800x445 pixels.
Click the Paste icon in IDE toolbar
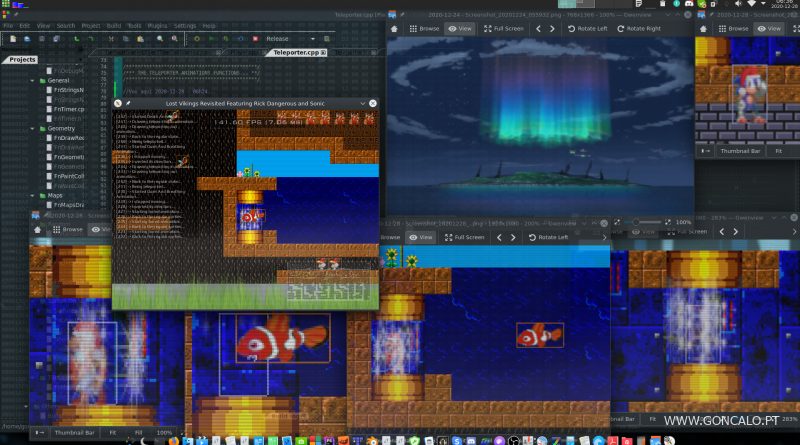[x=140, y=39]
